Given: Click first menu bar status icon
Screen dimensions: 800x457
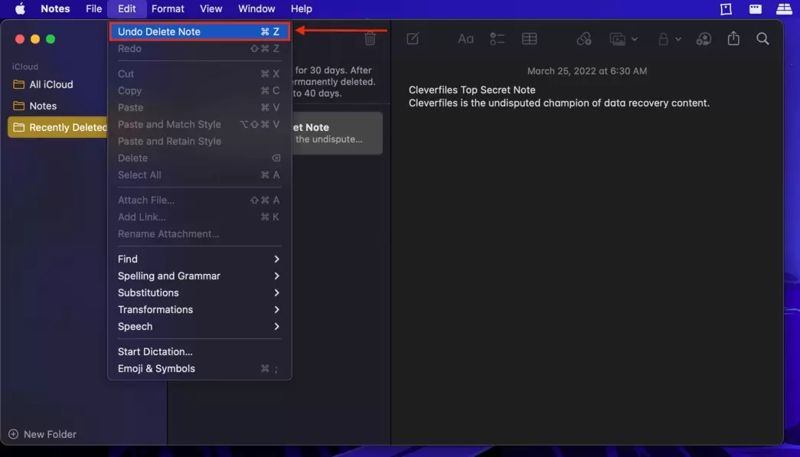Looking at the screenshot, I should point(726,9).
